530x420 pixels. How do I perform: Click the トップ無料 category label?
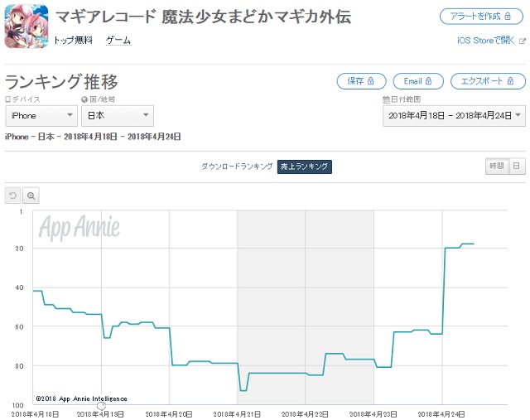tap(73, 41)
